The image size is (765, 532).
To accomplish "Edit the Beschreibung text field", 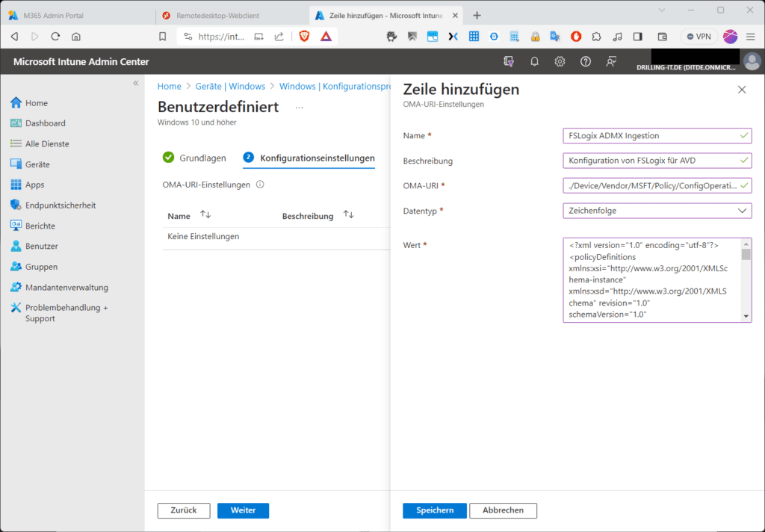I will tap(657, 161).
